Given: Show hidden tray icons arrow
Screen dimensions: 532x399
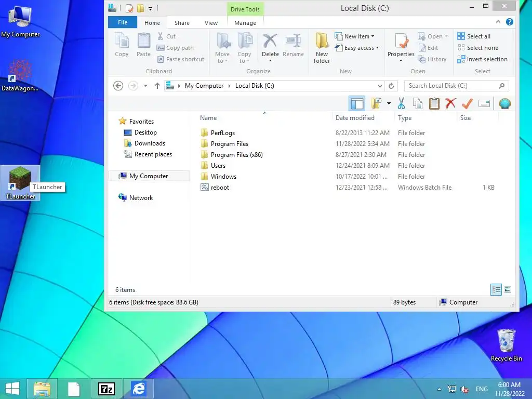Looking at the screenshot, I should click(440, 389).
